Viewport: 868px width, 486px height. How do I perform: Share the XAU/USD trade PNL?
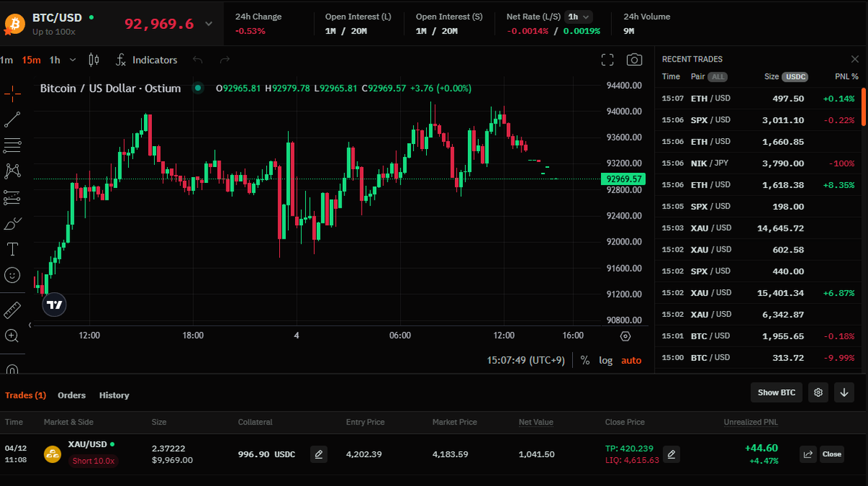[x=808, y=454]
